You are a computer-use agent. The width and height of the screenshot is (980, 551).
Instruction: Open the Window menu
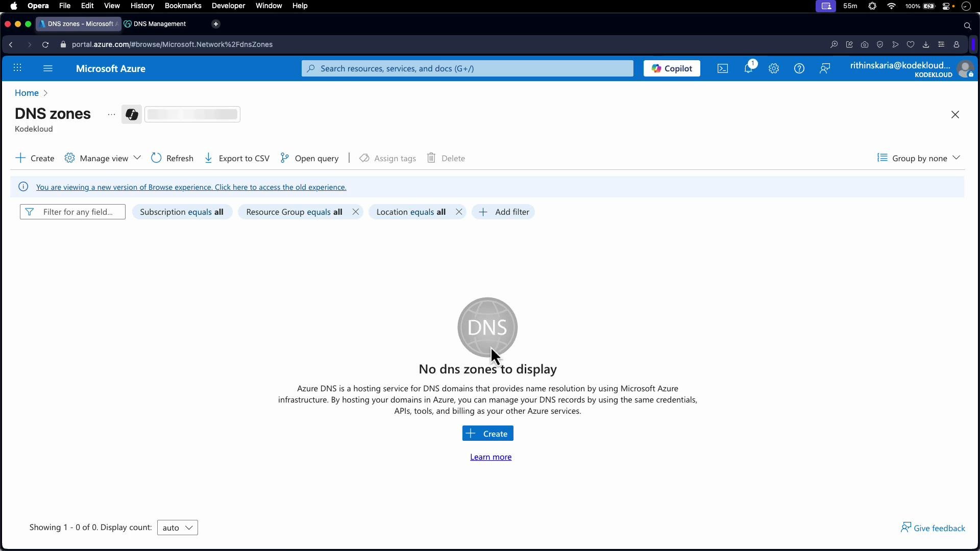268,6
